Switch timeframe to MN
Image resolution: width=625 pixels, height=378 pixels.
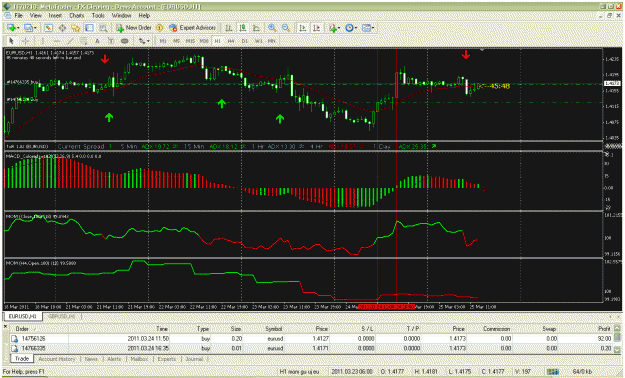tap(271, 41)
